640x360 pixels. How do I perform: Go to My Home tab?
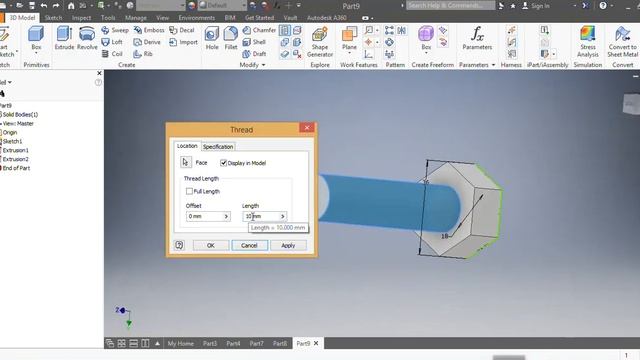(x=180, y=344)
